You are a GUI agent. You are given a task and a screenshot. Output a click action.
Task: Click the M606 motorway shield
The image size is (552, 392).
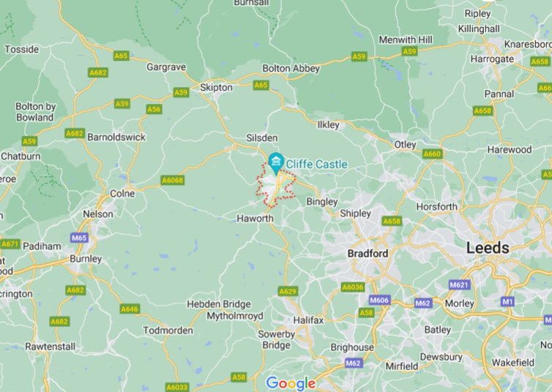[x=379, y=301]
